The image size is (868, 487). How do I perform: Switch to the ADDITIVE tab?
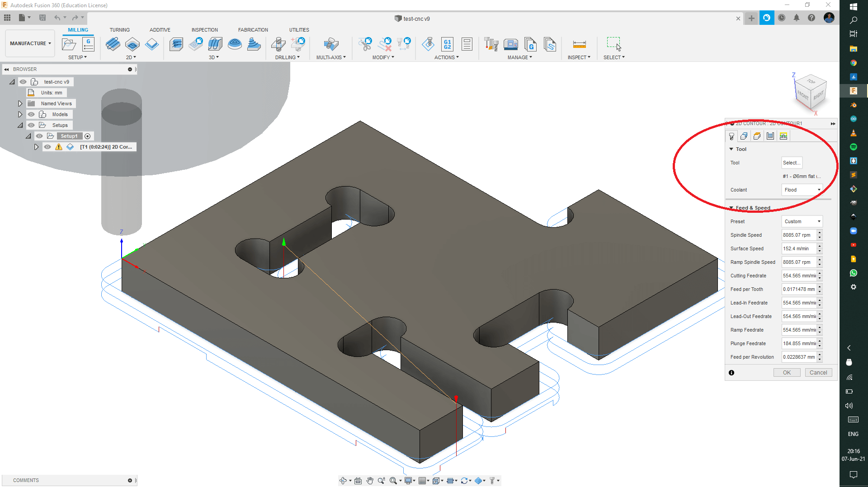pyautogui.click(x=160, y=30)
